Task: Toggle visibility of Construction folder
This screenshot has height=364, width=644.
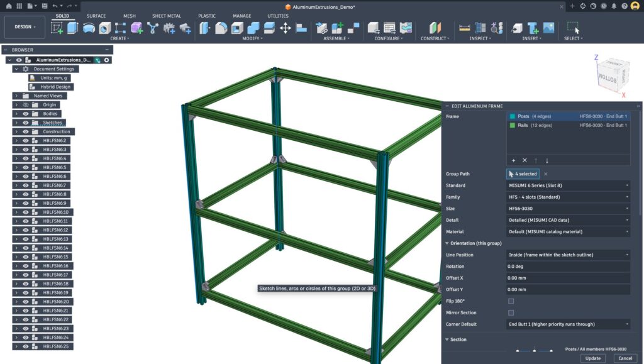Action: pyautogui.click(x=25, y=132)
